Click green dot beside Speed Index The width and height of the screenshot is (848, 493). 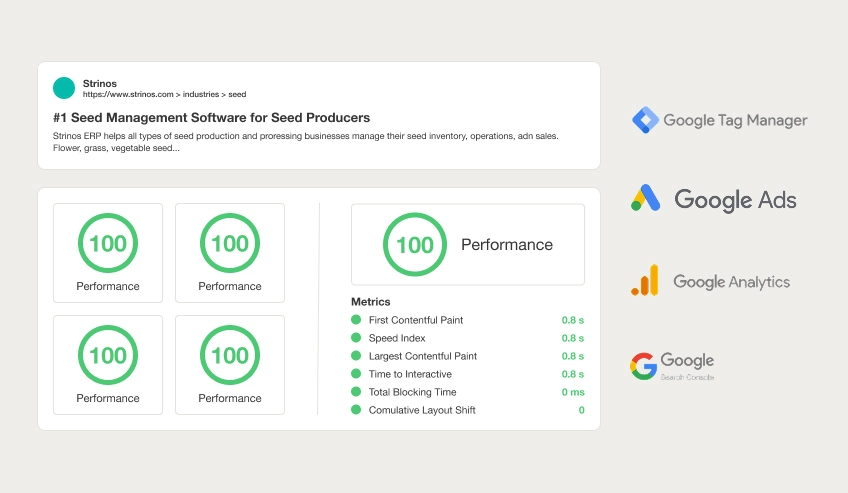(x=356, y=338)
